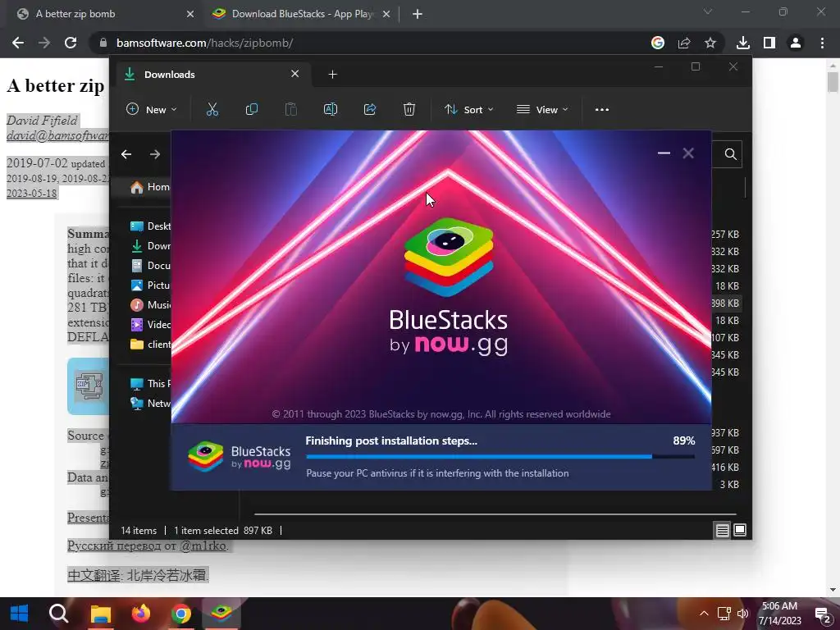Viewport: 840px width, 630px height.
Task: Reload the Chrome page
Action: [71, 43]
